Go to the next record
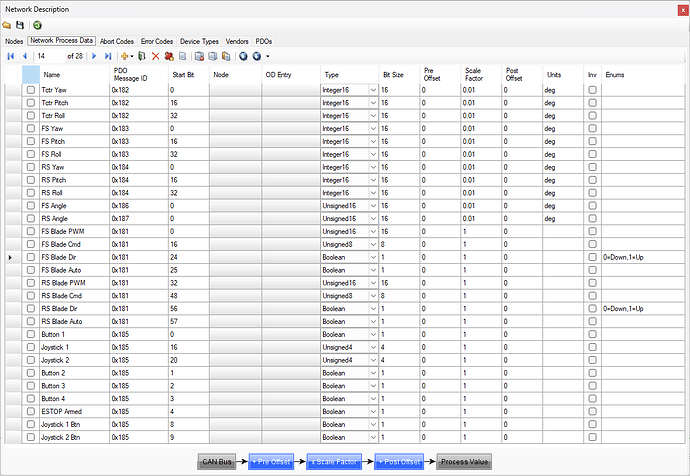The height and width of the screenshot is (476, 690). tap(94, 56)
